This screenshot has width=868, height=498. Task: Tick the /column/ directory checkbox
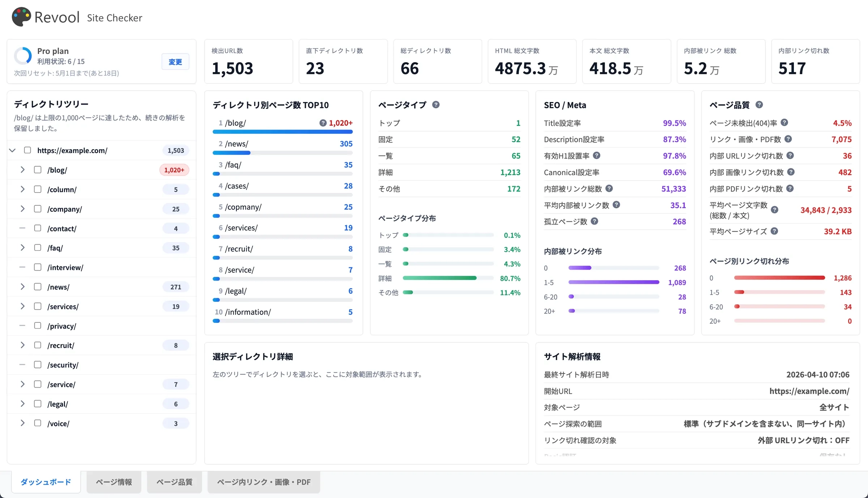click(x=38, y=189)
